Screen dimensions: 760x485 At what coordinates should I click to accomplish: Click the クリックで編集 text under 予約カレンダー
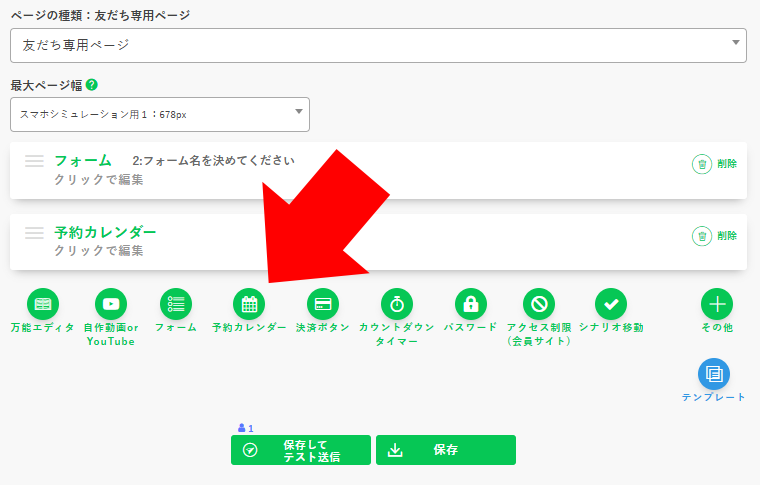(98, 250)
